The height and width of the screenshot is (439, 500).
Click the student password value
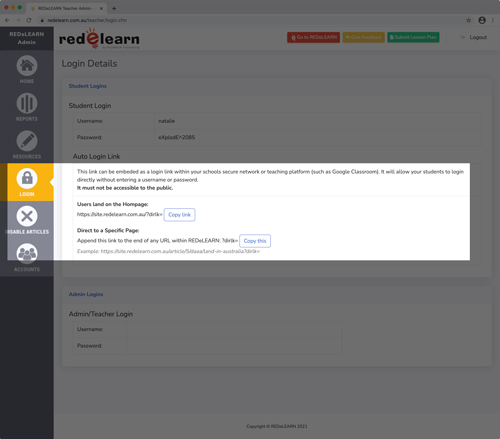coord(176,137)
